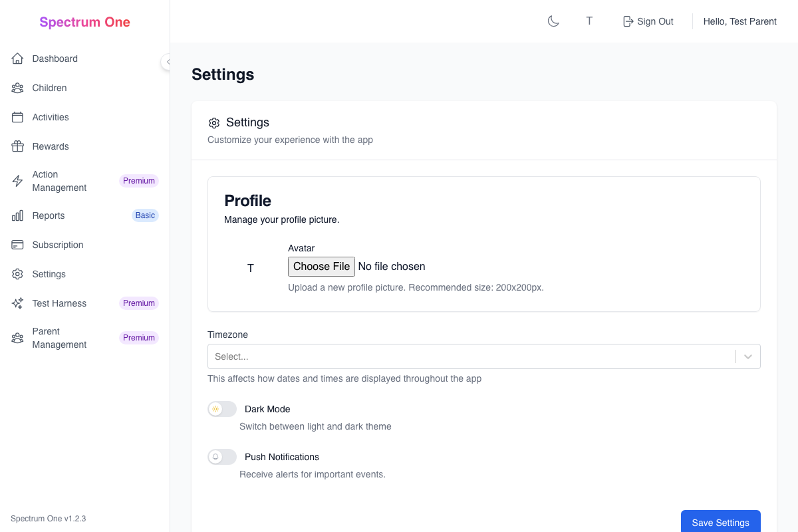The width and height of the screenshot is (798, 532).
Task: Click the Save Settings button
Action: tap(720, 523)
